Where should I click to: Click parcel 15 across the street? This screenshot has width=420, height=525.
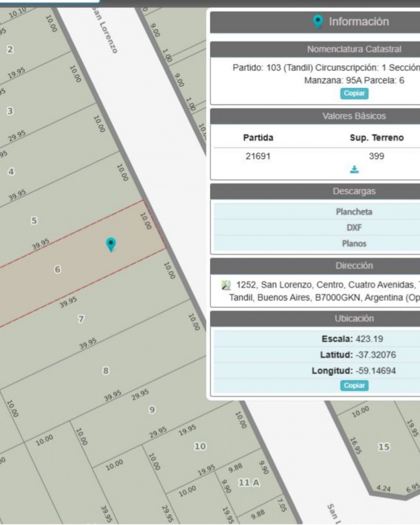tap(384, 447)
